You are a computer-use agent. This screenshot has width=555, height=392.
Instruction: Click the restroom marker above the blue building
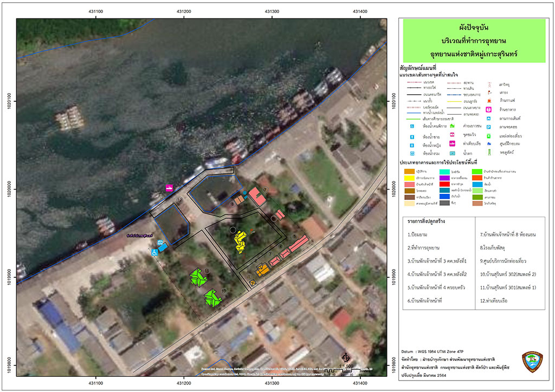pyautogui.click(x=160, y=243)
